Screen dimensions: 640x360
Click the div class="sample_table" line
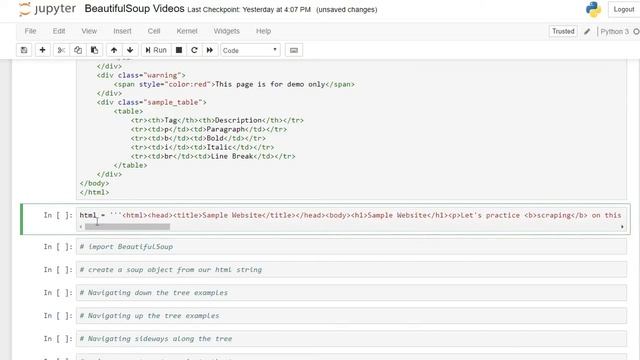[151, 102]
